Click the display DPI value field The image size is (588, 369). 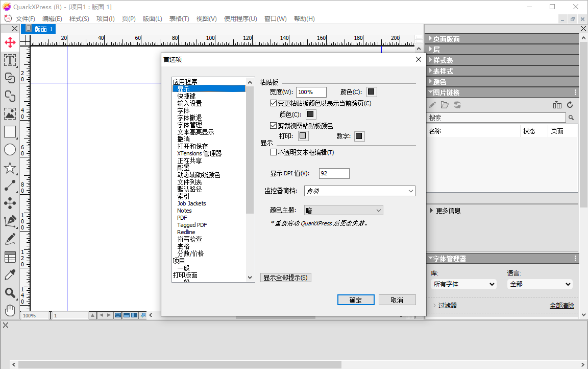(x=334, y=173)
